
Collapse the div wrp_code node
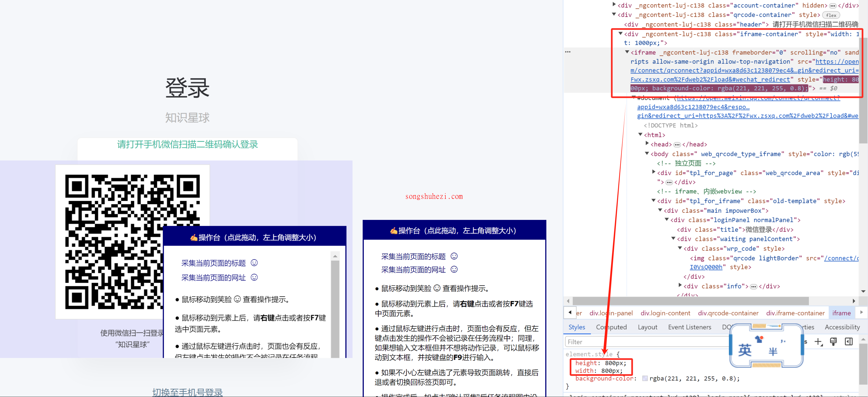point(680,248)
